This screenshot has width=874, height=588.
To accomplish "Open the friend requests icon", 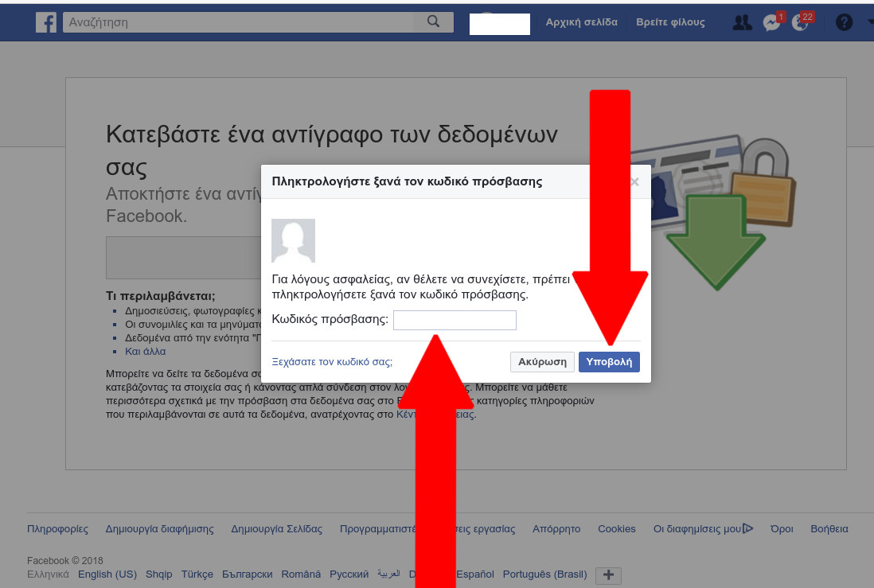I will 742,22.
